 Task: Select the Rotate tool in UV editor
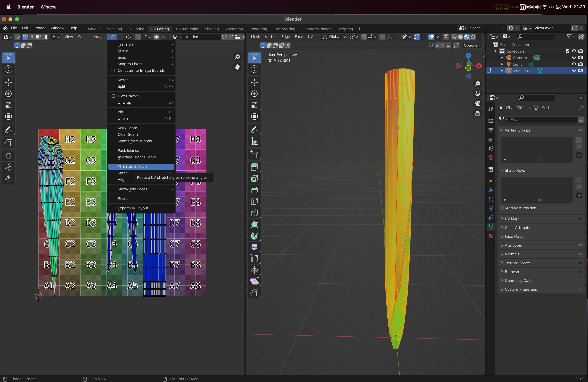click(x=8, y=94)
